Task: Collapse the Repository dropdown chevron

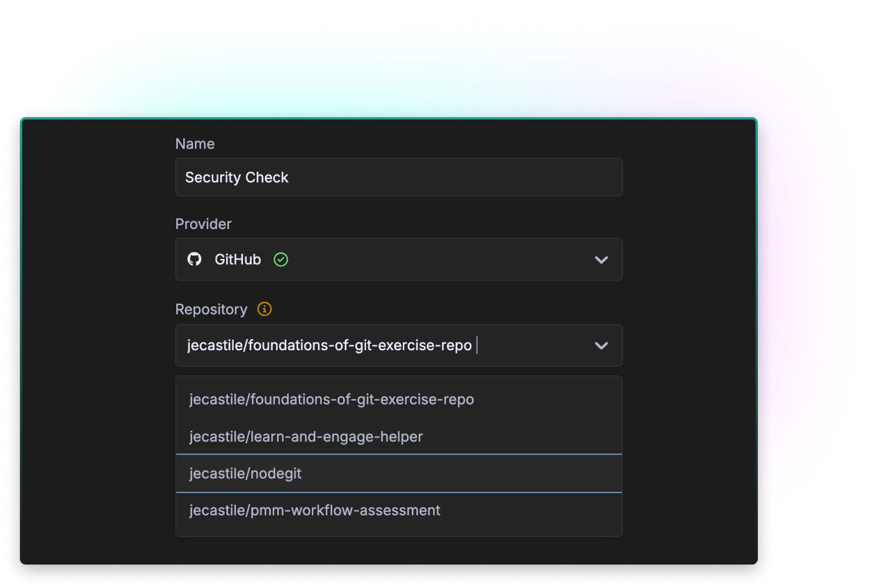Action: click(601, 346)
